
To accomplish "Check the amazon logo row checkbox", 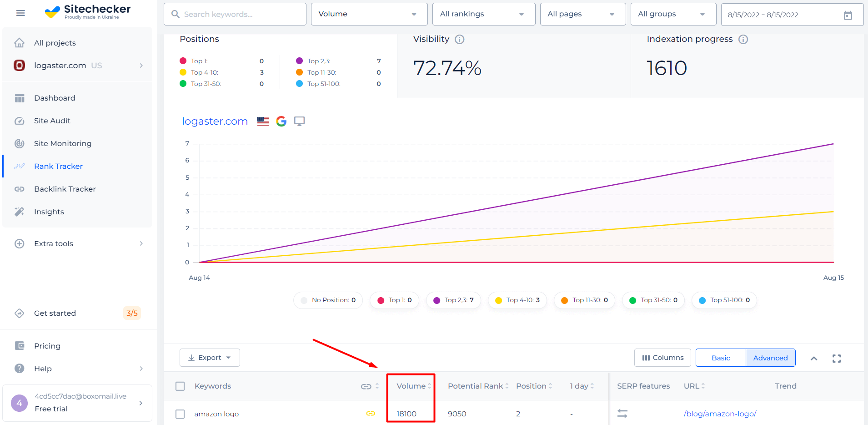I will pos(180,414).
